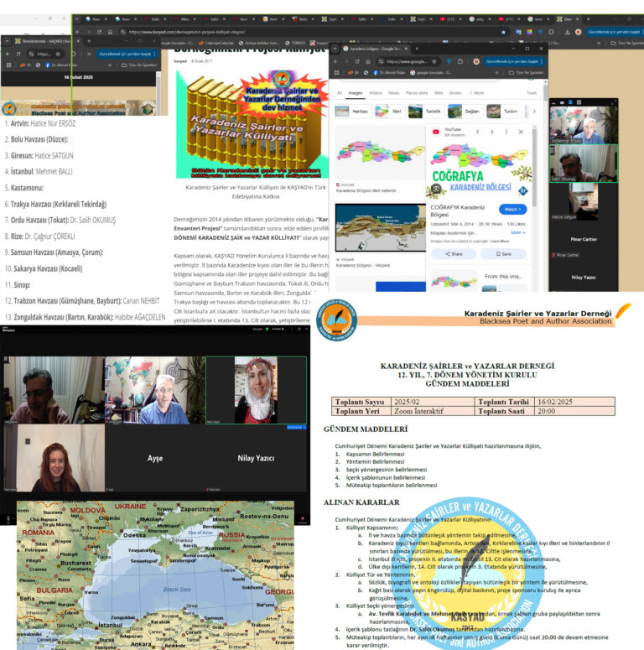This screenshot has height=650, width=644.
Task: Click home icon in kasyad.com browser toolbar
Action: 110,32
